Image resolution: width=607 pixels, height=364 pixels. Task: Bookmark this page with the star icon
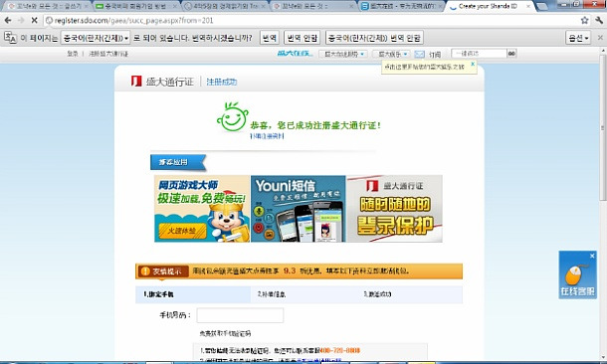pos(584,20)
